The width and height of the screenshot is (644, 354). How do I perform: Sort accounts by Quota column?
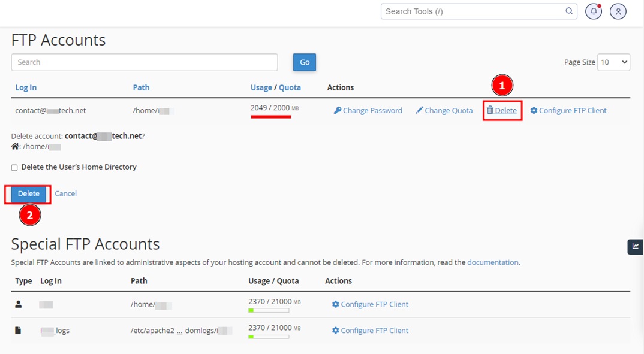point(290,87)
